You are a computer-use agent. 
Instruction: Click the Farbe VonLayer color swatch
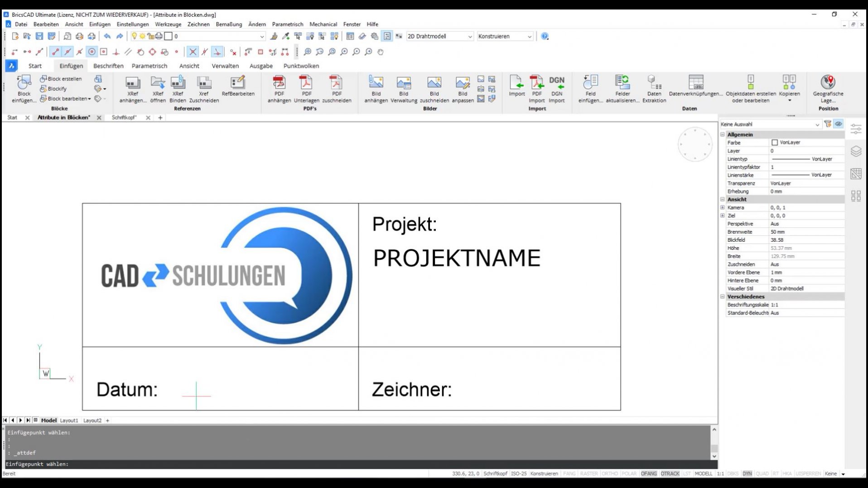click(x=774, y=143)
